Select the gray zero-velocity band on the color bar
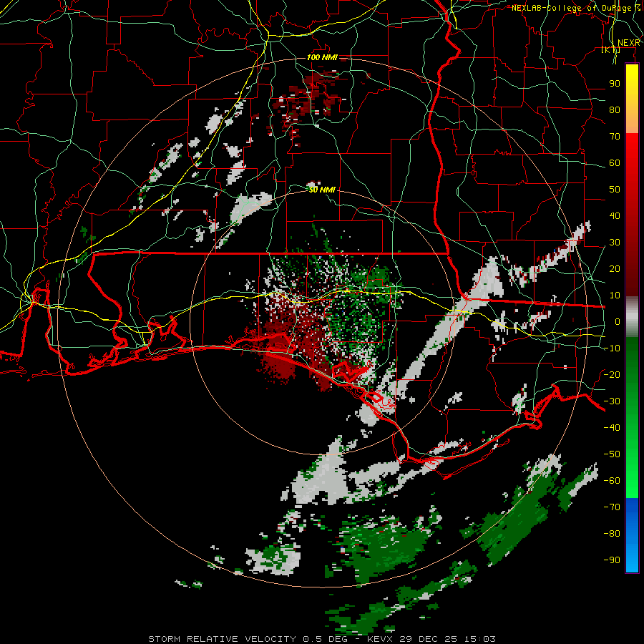The height and width of the screenshot is (644, 644). [x=632, y=317]
